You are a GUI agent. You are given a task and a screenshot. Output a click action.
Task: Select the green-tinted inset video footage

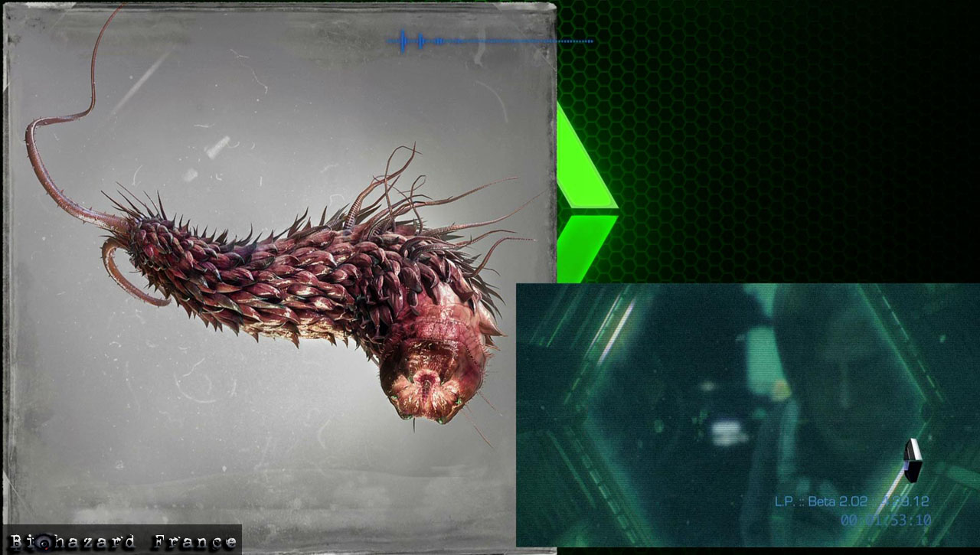click(748, 415)
